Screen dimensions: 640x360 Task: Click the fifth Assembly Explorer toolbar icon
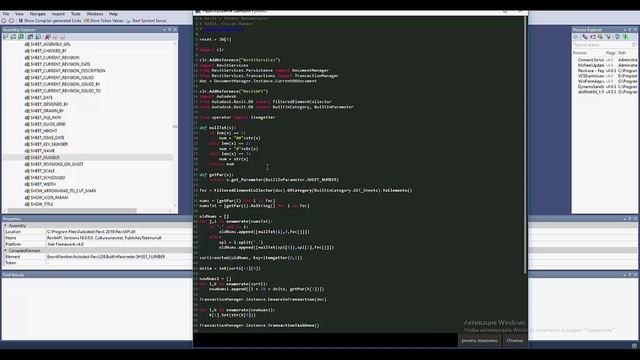(x=38, y=37)
